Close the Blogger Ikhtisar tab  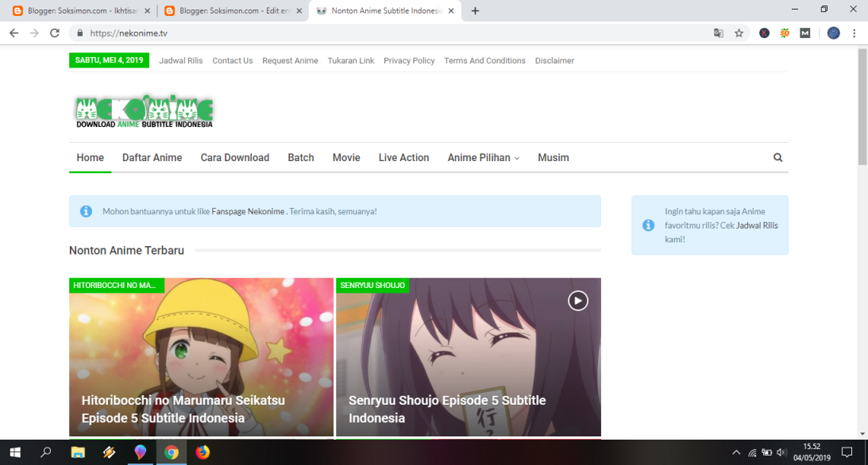coord(147,10)
